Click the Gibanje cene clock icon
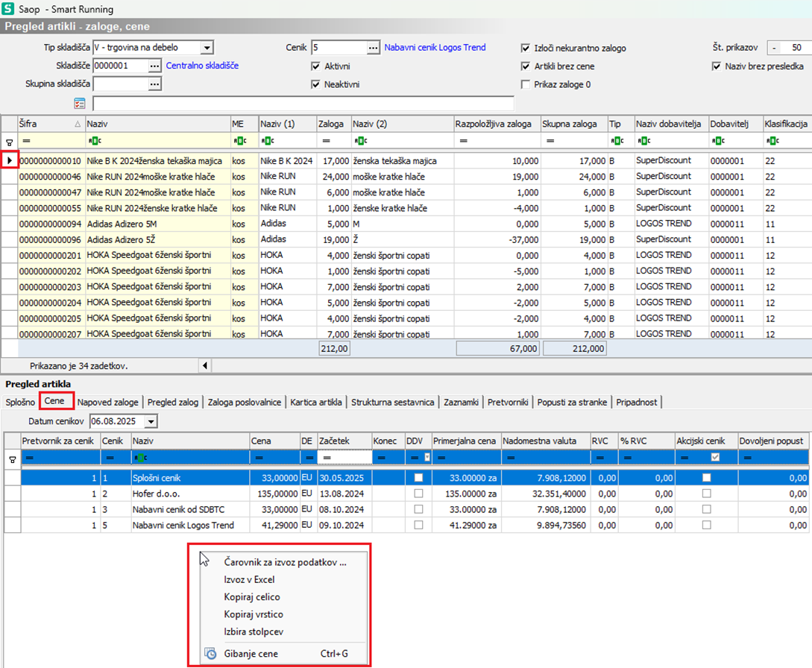The height and width of the screenshot is (668, 812). click(210, 654)
